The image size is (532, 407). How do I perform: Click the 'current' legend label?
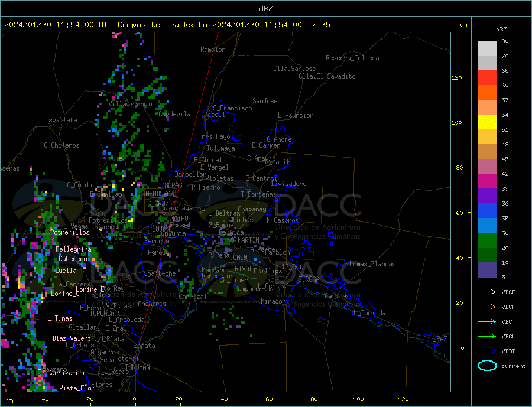click(514, 366)
